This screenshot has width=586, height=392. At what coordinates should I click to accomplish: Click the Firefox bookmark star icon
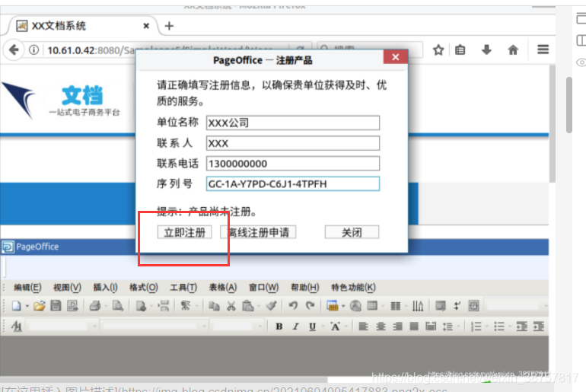point(438,49)
